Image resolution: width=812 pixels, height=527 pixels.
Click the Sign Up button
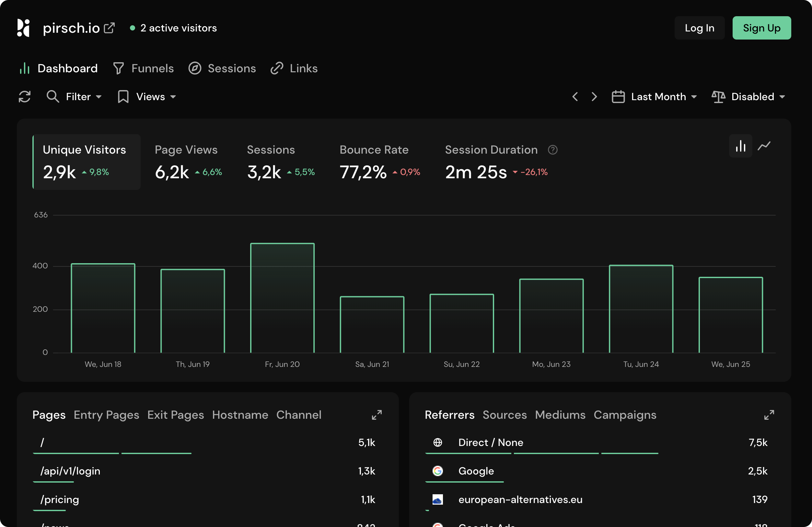point(761,28)
